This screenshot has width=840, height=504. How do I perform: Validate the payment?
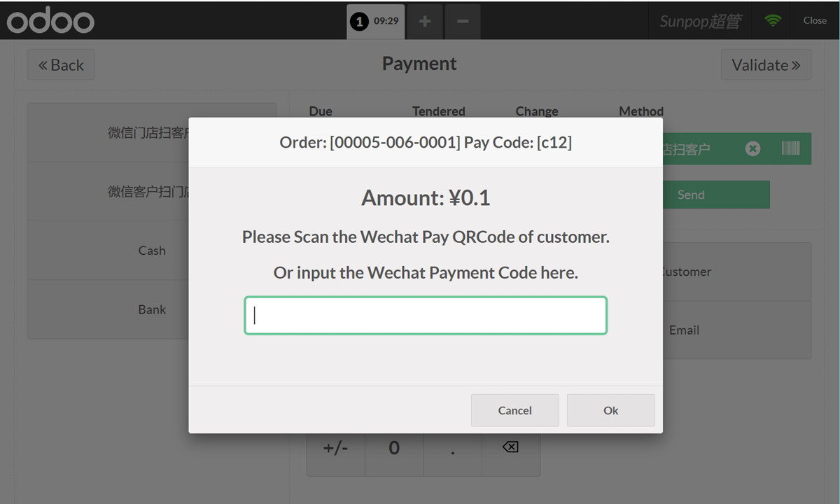(x=766, y=65)
